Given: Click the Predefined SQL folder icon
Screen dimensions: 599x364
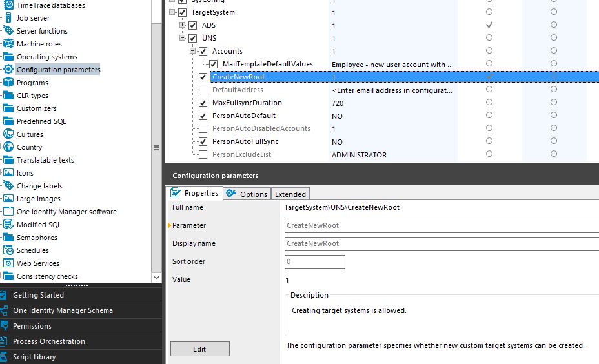Looking at the screenshot, I should 8,121.
